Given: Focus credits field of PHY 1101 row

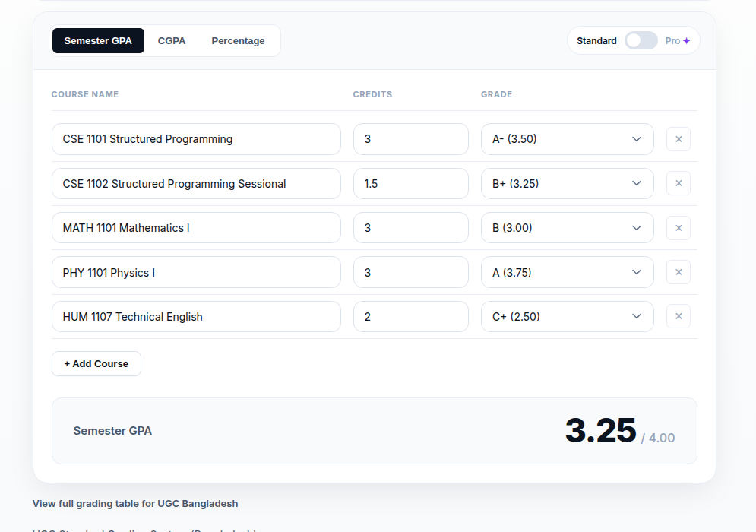Looking at the screenshot, I should 411,272.
